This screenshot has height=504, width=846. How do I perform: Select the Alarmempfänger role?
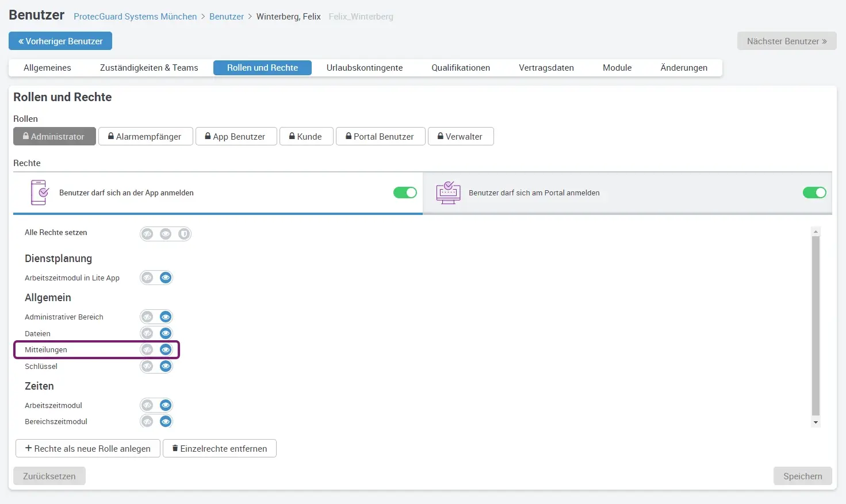pyautogui.click(x=146, y=137)
